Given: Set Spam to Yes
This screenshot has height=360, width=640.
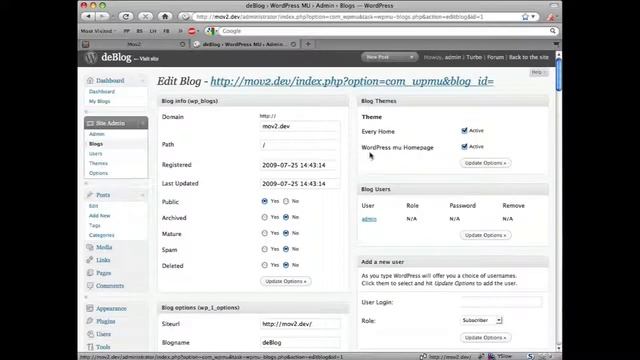Looking at the screenshot, I should [264, 249].
